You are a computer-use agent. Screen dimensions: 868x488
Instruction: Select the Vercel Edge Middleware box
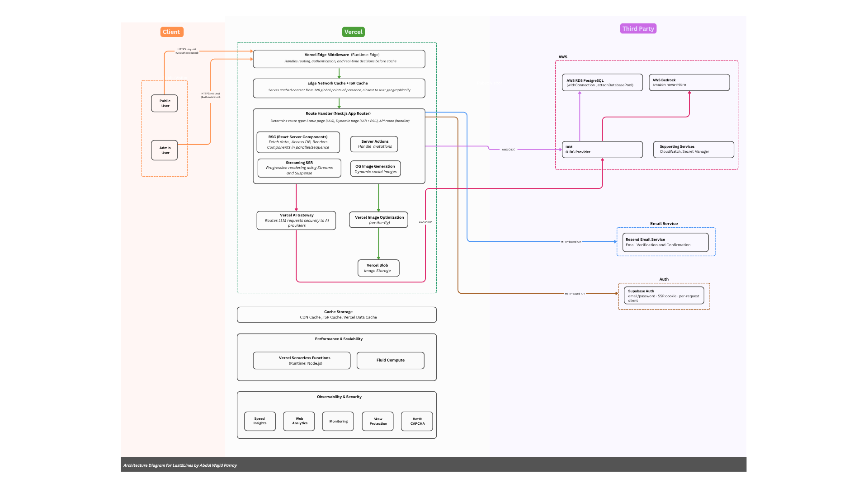(339, 59)
